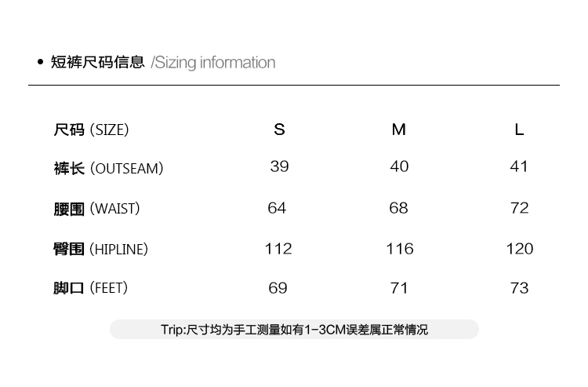Click waist value 72 for size L
Viewport: 588px width, 387px height.
coord(519,208)
